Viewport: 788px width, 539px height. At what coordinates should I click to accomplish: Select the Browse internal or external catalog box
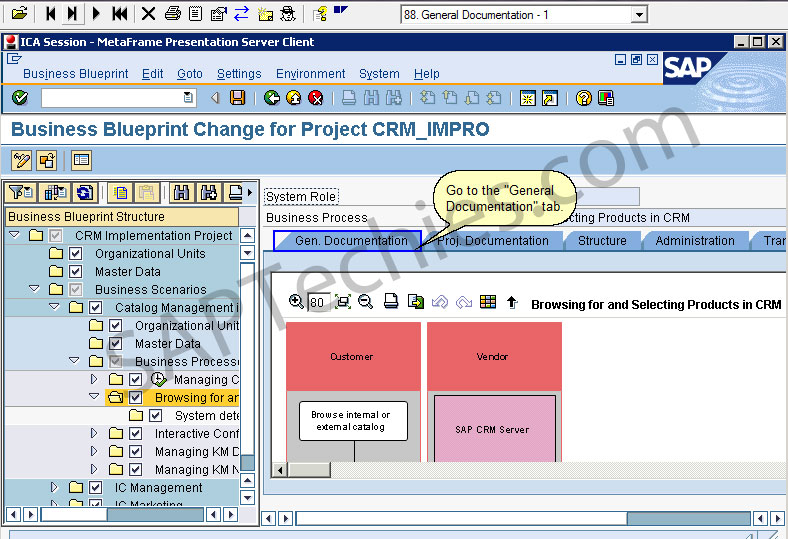click(x=353, y=421)
